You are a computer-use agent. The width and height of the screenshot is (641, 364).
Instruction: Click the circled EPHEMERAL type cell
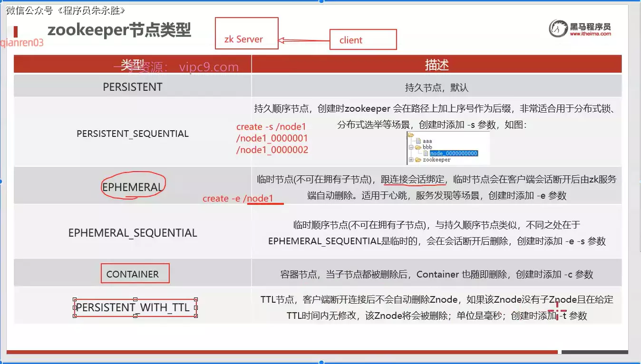[133, 187]
